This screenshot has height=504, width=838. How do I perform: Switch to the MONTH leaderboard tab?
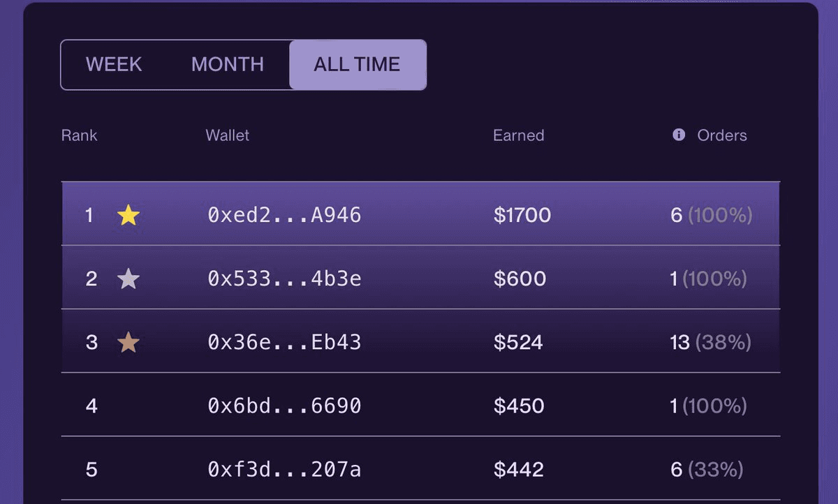[228, 65]
